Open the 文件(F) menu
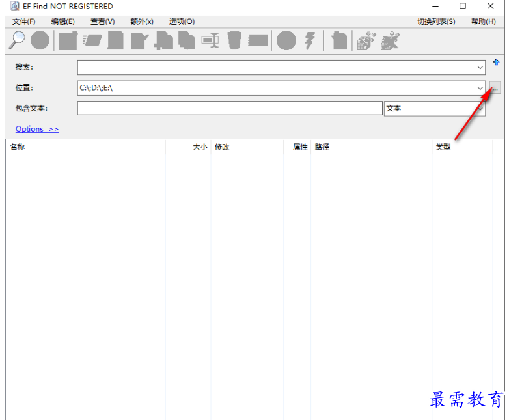509x420 pixels. point(23,21)
